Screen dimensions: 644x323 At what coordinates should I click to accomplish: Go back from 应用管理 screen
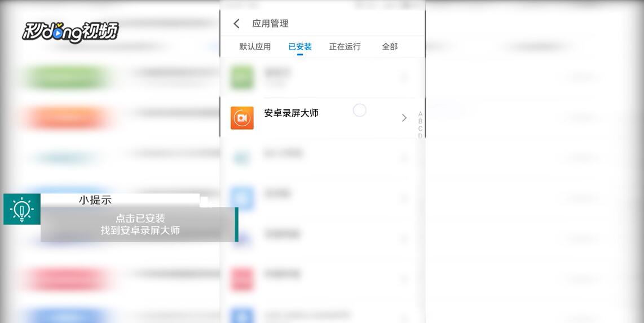pos(237,24)
